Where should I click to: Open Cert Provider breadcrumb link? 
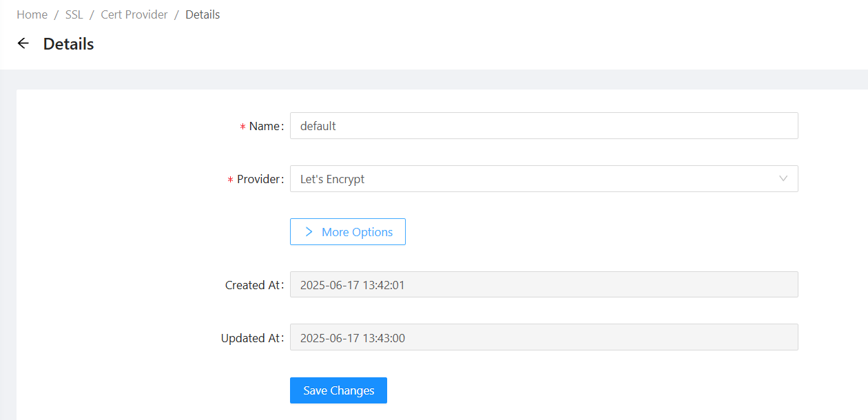click(x=134, y=14)
